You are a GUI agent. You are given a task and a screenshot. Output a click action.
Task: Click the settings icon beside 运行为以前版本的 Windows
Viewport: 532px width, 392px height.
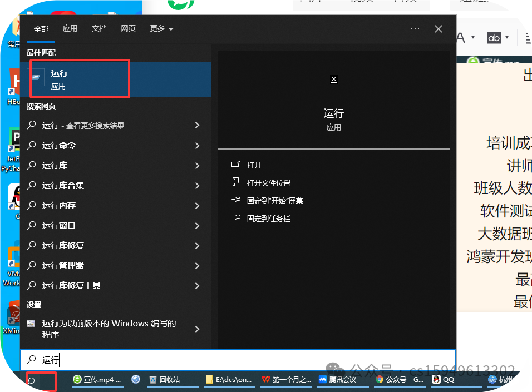coord(31,324)
